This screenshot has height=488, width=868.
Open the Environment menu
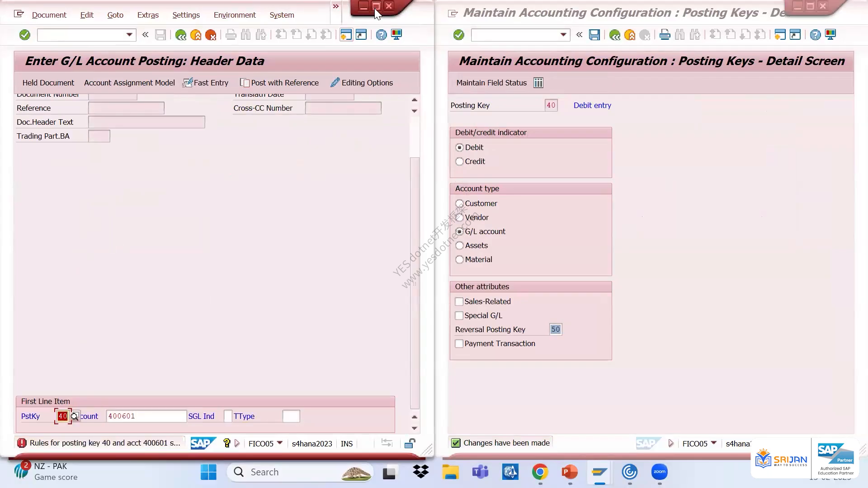coord(235,15)
